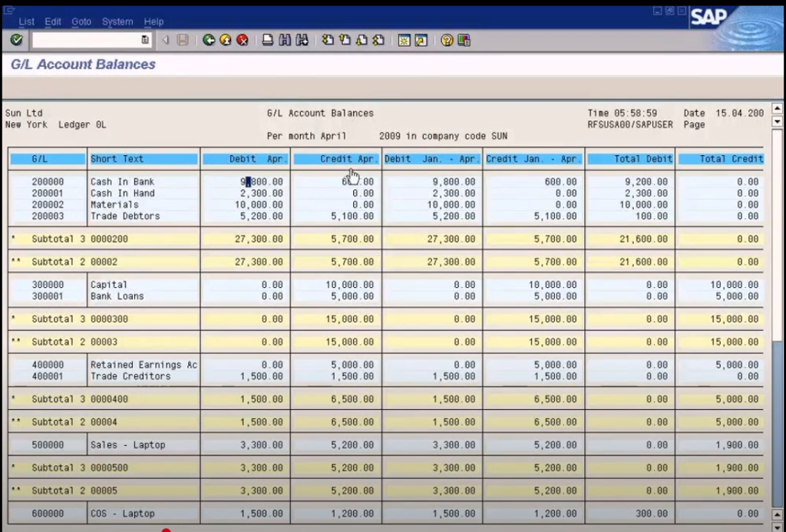The width and height of the screenshot is (786, 532).
Task: Click the Total Credit column header
Action: 721,159
